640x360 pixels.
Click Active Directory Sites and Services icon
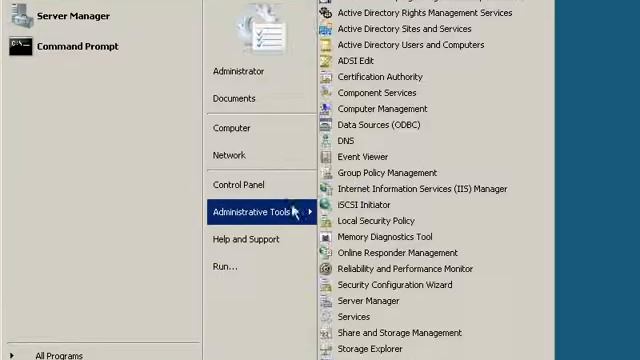point(326,29)
